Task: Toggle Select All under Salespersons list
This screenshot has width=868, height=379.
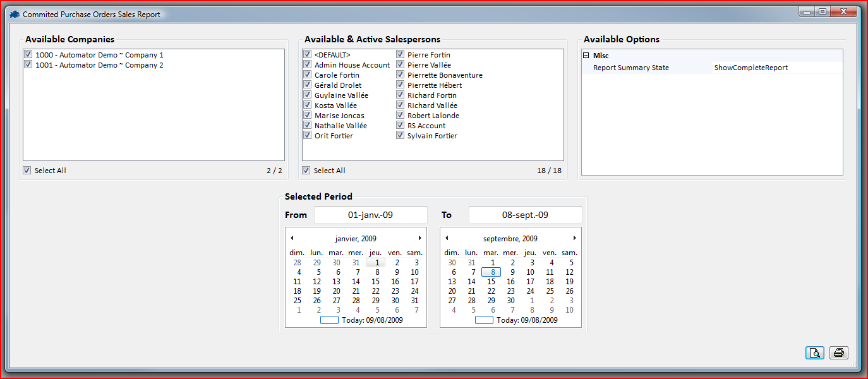Action: coord(306,171)
